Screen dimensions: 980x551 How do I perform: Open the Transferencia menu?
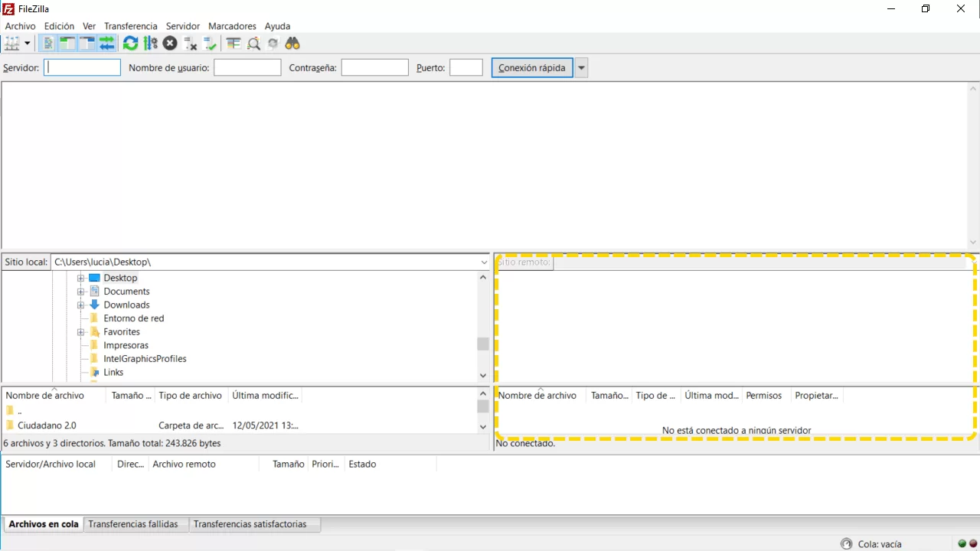[131, 26]
